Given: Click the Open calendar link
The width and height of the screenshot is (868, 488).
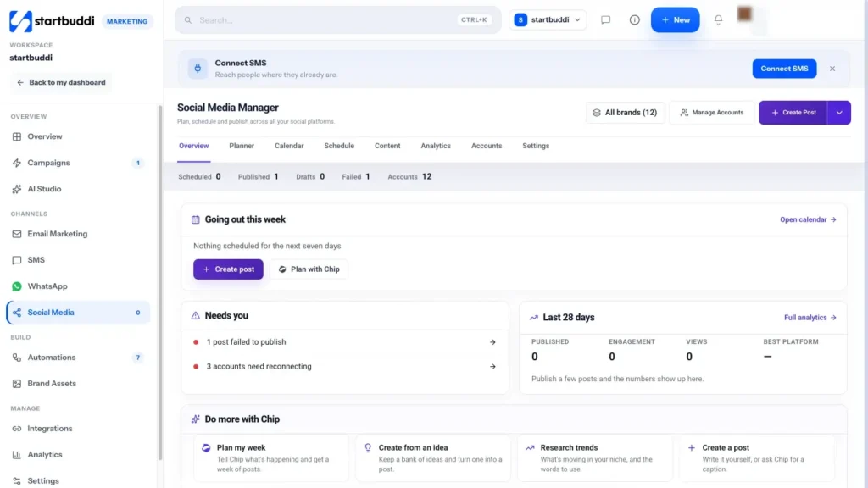Looking at the screenshot, I should tap(808, 219).
